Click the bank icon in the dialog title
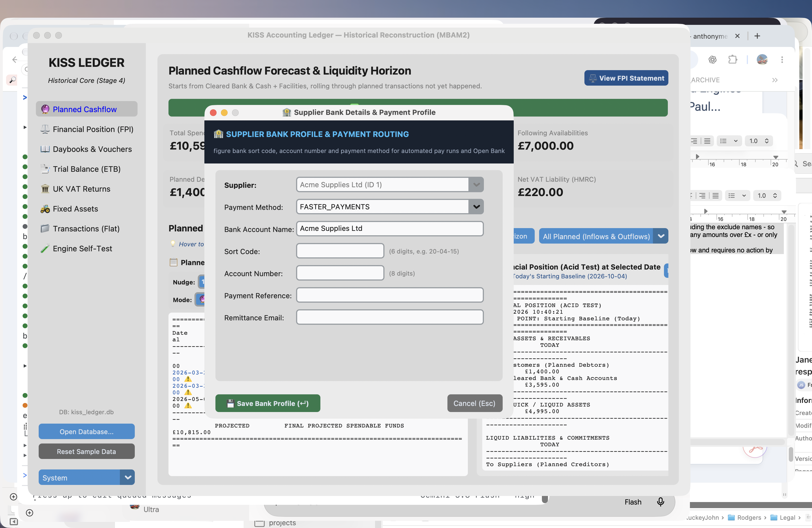Screen dimensions: 812x528 [x=287, y=112]
